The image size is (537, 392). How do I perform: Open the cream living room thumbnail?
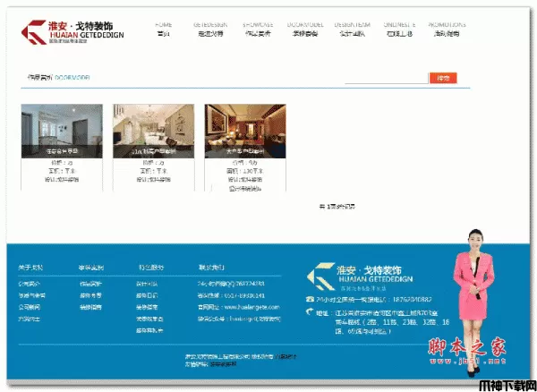[x=153, y=132]
